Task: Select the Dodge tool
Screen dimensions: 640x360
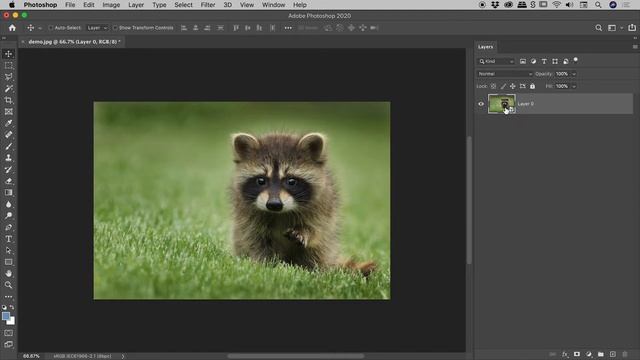Action: pos(9,216)
